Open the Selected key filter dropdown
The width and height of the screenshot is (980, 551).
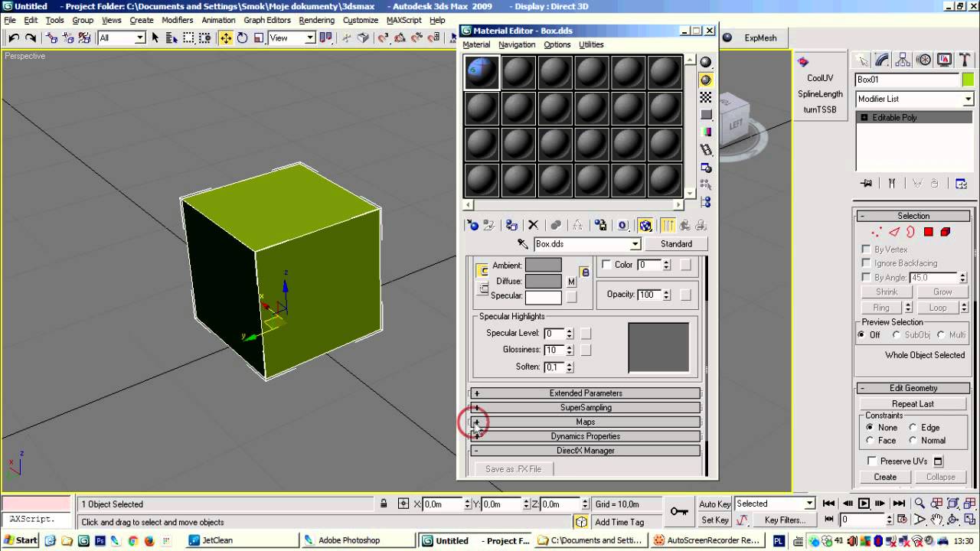point(810,504)
